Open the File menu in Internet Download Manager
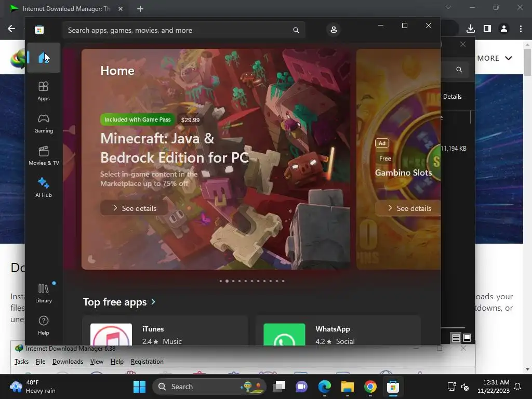The image size is (532, 399). pos(41,362)
